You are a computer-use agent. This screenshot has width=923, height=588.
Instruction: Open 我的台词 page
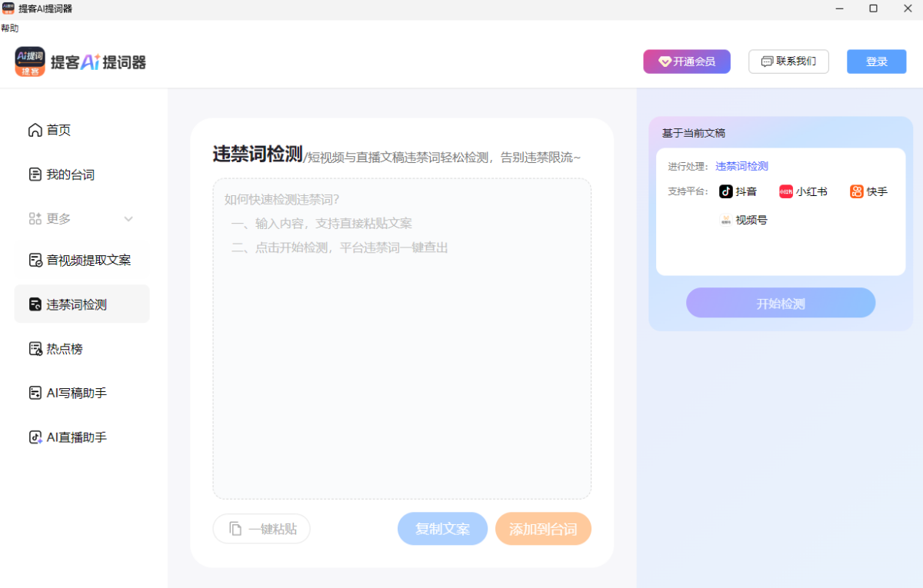82,174
